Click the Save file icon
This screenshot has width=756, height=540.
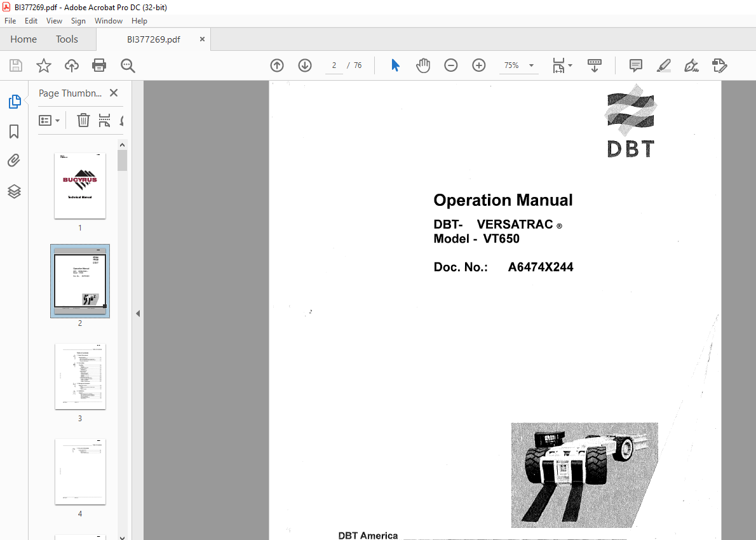(x=16, y=65)
